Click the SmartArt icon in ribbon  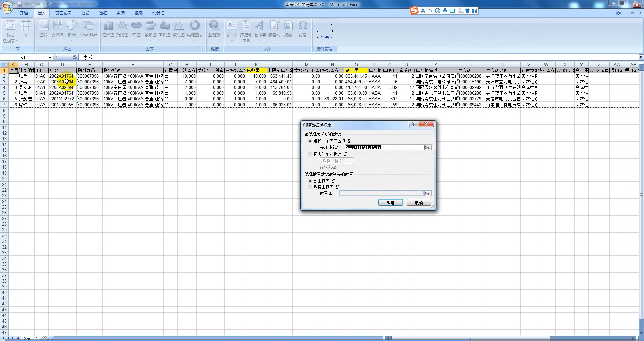click(88, 26)
